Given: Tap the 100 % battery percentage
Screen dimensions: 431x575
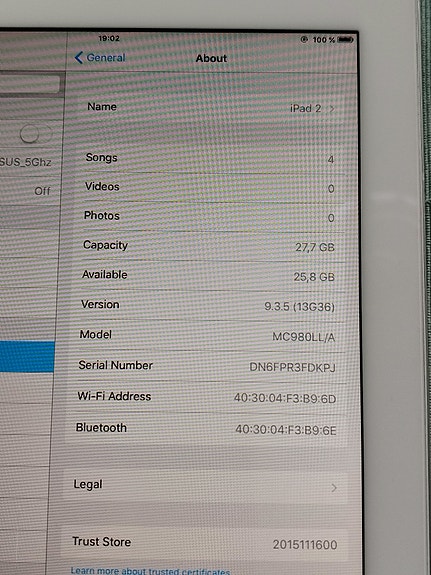Looking at the screenshot, I should point(324,39).
